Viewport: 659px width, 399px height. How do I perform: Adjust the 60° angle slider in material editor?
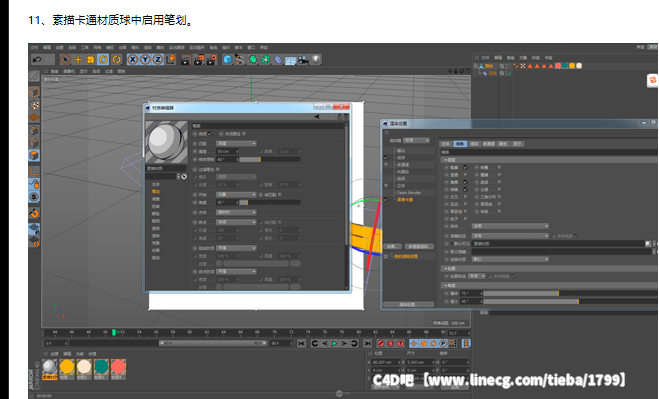270,159
